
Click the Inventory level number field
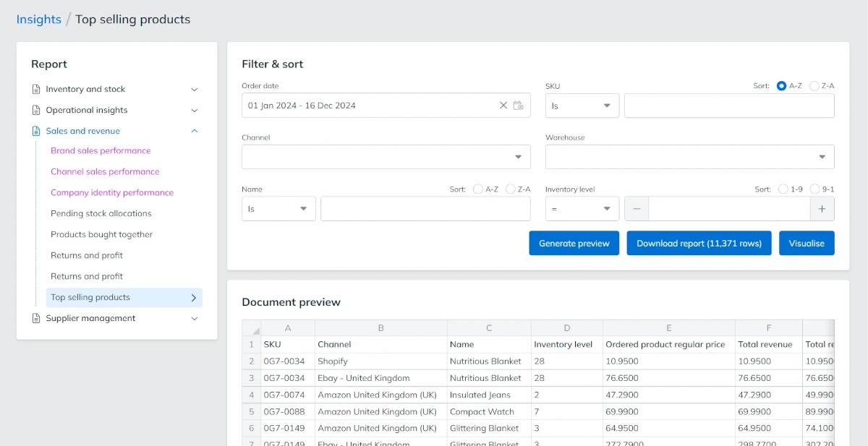729,209
